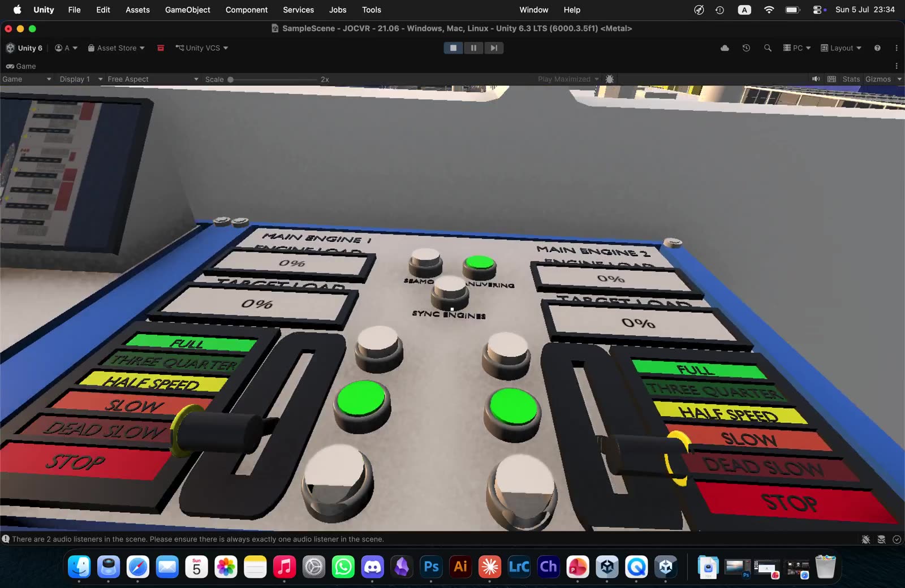This screenshot has width=905, height=588.
Task: Open the help question mark icon
Action: pos(877,48)
